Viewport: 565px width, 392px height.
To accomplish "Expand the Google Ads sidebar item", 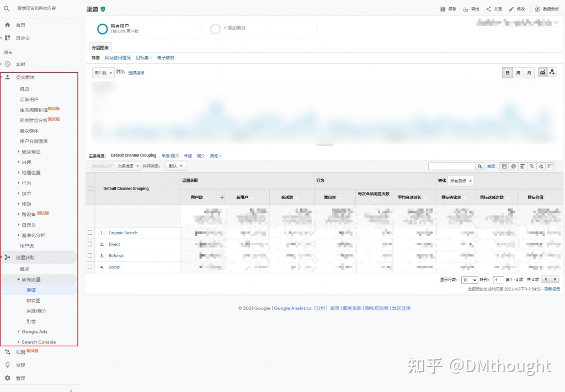I will (x=35, y=331).
